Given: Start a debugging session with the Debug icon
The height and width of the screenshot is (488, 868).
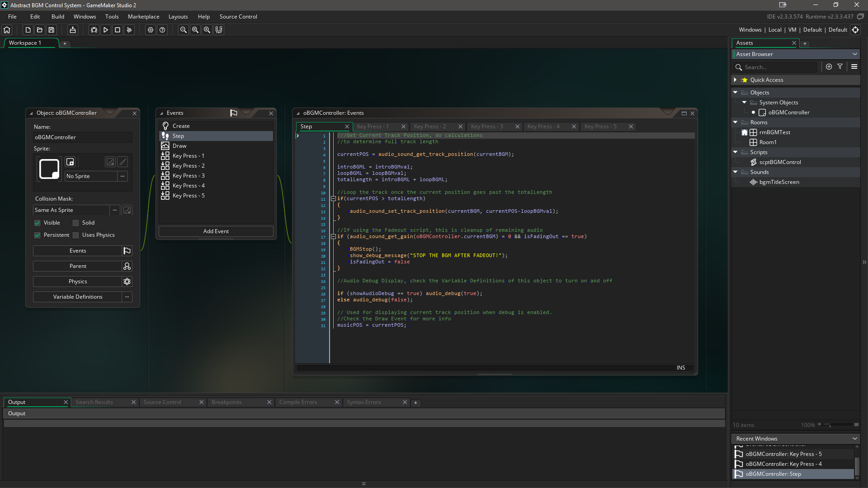Looking at the screenshot, I should pos(94,30).
